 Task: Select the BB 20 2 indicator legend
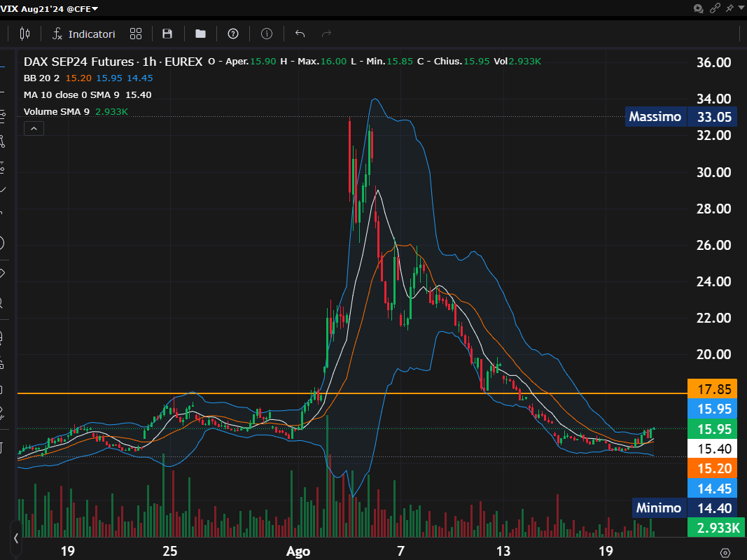43,78
